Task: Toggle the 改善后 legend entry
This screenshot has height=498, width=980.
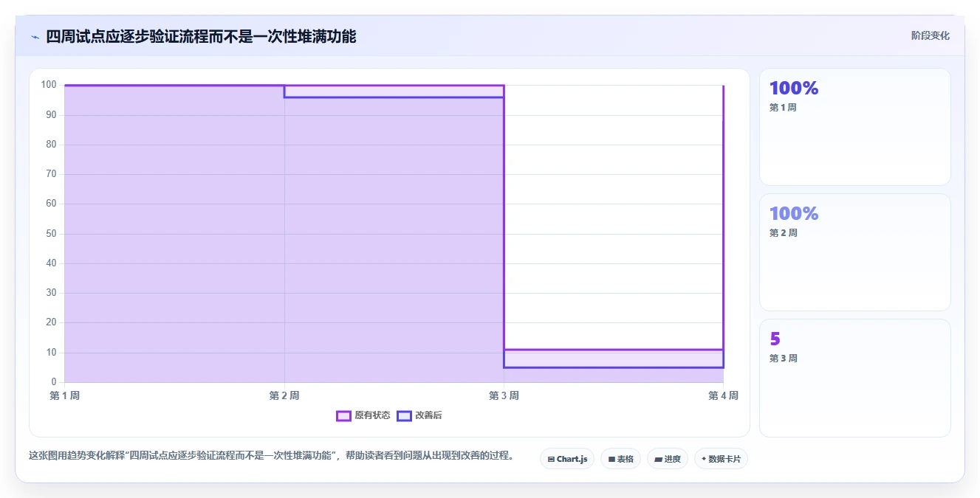Action: (x=419, y=416)
